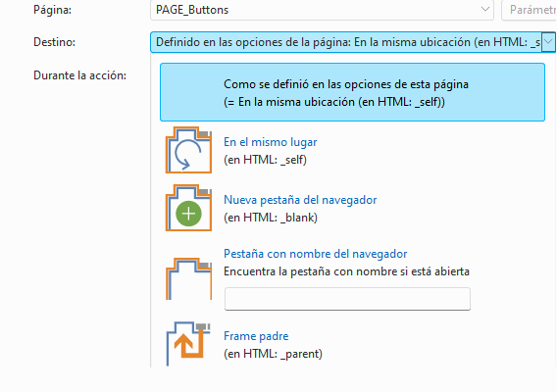Click 'Encuentra la pestaña con nombre si está abierta'

[346, 271]
